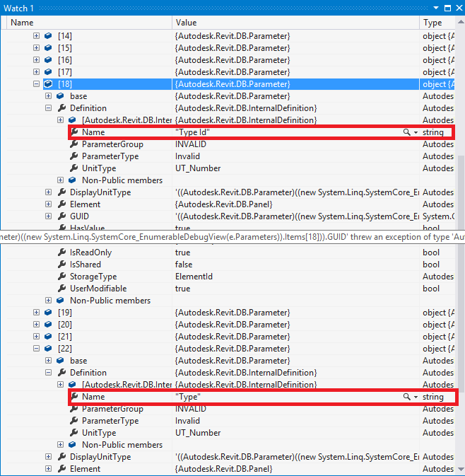This screenshot has width=465, height=476.
Task: Open visualizer dropdown arrow on "Type Id" row
Action: point(416,133)
